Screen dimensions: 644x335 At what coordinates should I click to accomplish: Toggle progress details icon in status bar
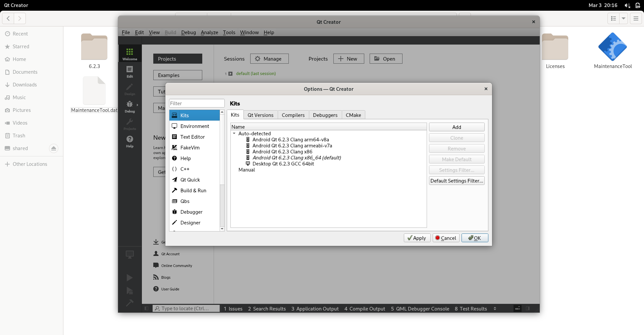tap(518, 309)
